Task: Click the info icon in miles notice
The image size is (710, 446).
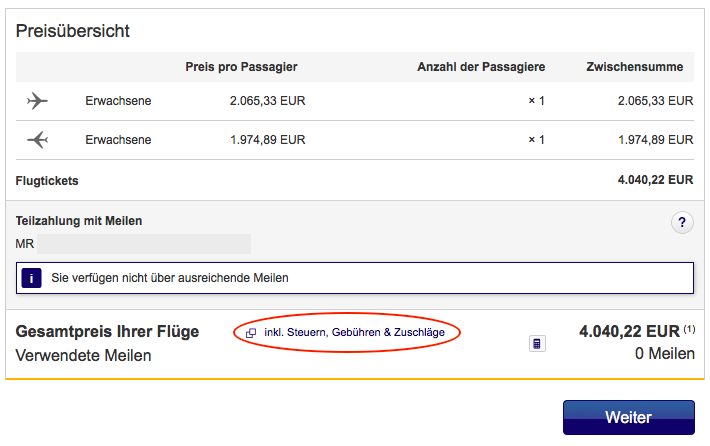Action: [31, 277]
